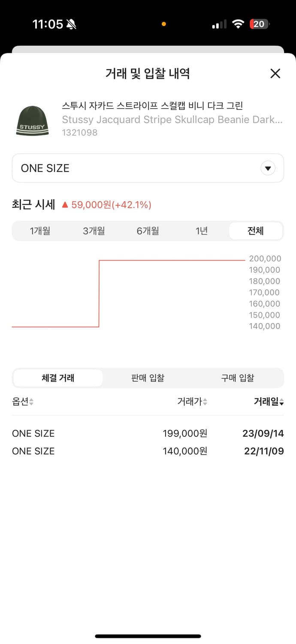Select the 1개월 chart period
This screenshot has height=644, width=296.
click(40, 231)
